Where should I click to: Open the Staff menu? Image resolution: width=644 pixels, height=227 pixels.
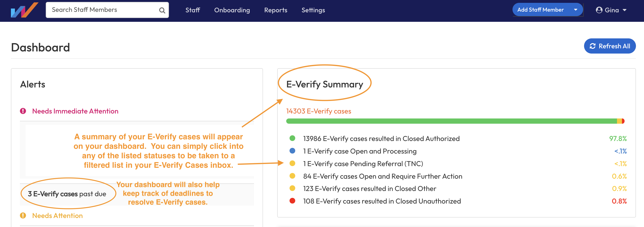point(192,10)
